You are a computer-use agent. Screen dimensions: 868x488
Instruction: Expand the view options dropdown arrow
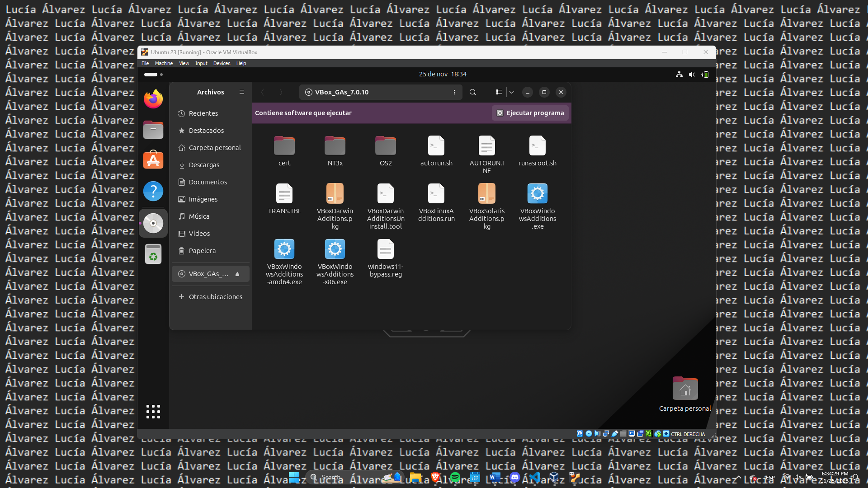point(512,92)
